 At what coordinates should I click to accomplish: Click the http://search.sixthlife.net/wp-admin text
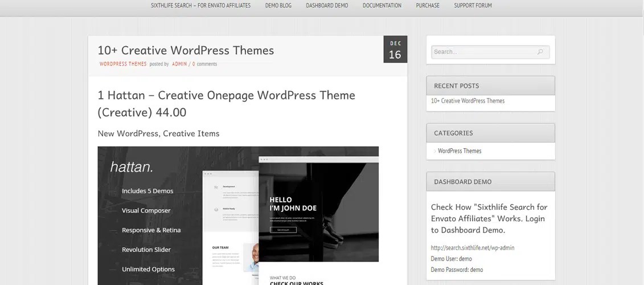pyautogui.click(x=472, y=247)
